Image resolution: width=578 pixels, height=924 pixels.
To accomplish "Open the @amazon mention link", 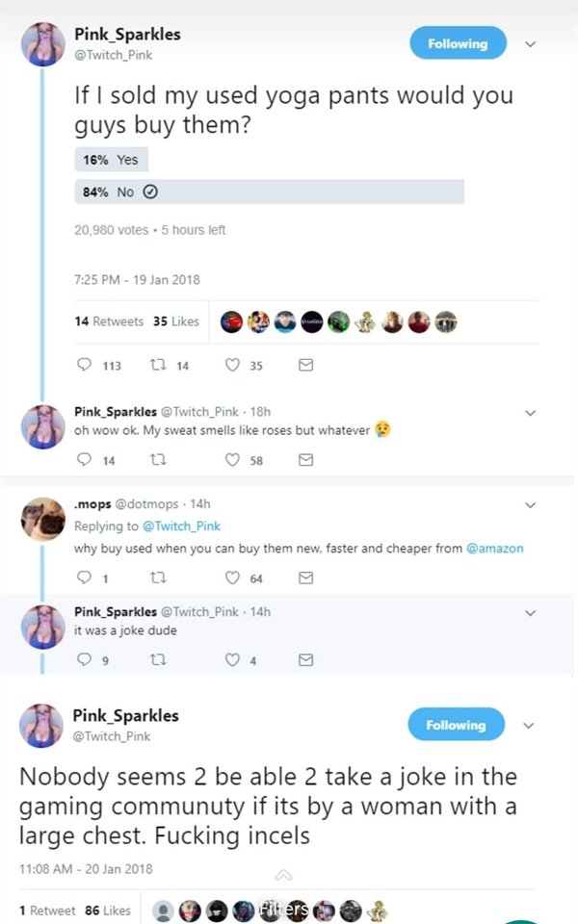I will (x=493, y=549).
